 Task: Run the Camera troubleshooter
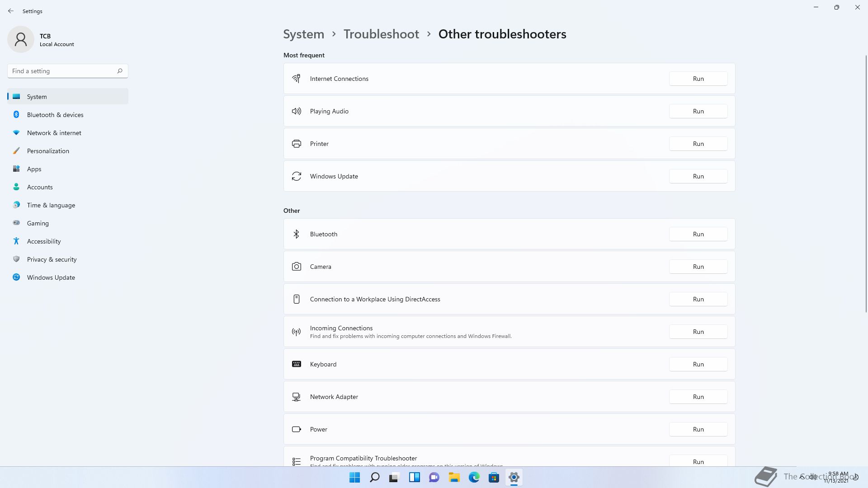point(698,267)
